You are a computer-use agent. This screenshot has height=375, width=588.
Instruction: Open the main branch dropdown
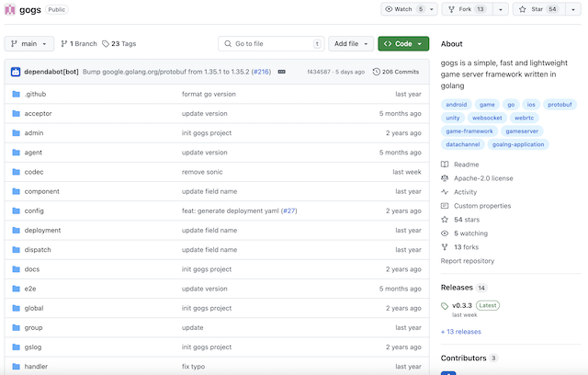point(29,44)
